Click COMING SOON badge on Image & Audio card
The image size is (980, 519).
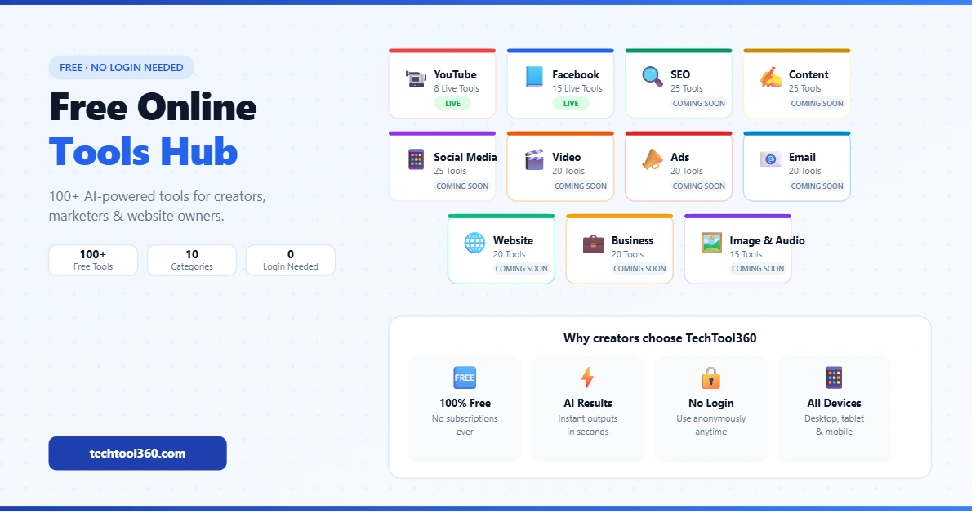758,268
